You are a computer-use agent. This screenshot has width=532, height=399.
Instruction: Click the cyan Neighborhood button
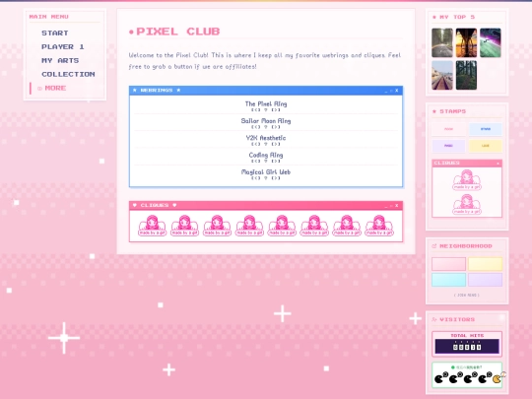[x=448, y=280]
